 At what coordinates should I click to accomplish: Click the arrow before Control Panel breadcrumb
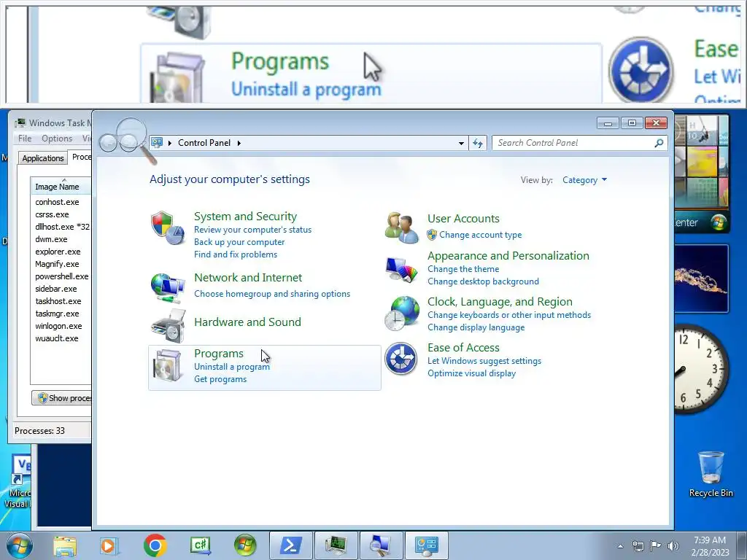pos(169,143)
